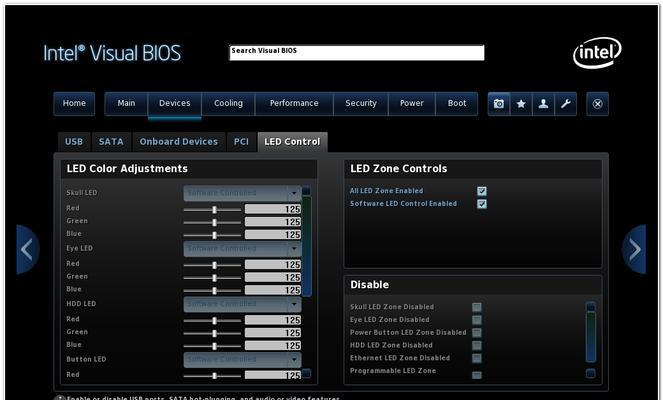This screenshot has width=663, height=400.
Task: Click the Skull LED Red value field
Action: click(x=273, y=209)
